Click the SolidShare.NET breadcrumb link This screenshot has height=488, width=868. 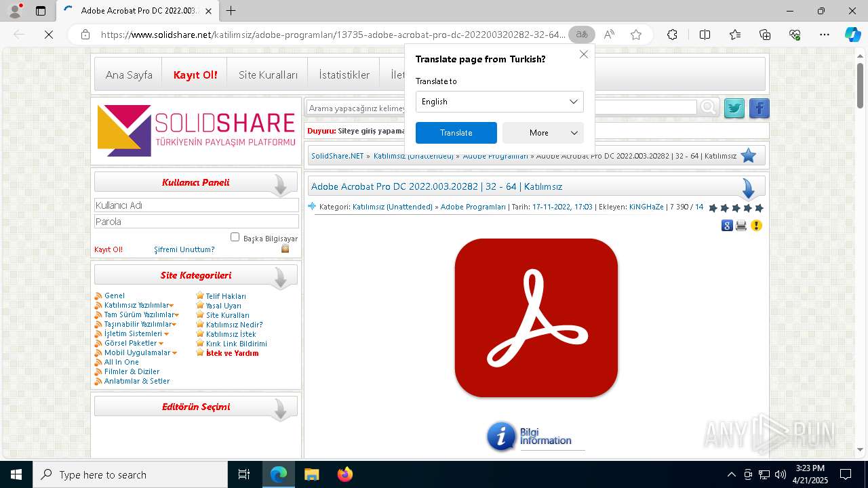tap(338, 156)
